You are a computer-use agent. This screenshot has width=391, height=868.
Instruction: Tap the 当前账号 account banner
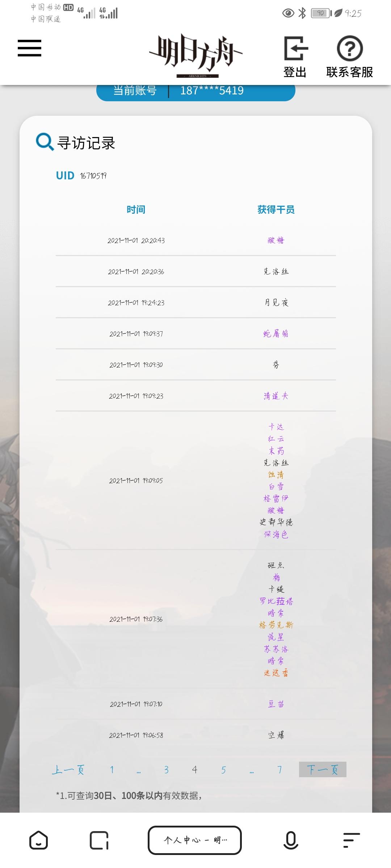click(196, 93)
